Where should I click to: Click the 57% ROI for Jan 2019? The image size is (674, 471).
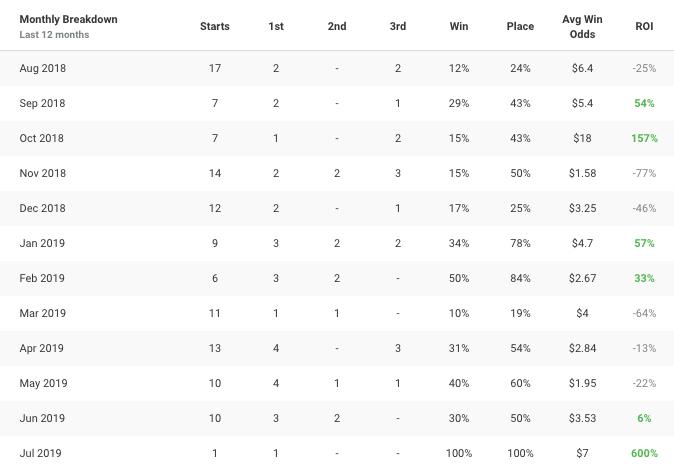click(x=644, y=243)
